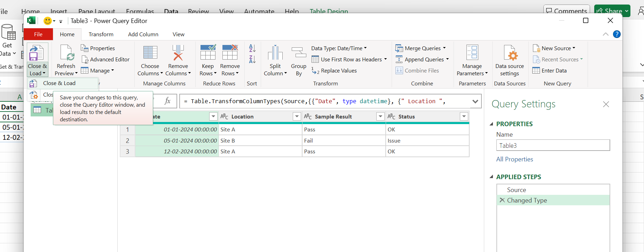Click the Remove Columns icon
Image resolution: width=644 pixels, height=252 pixels.
(x=178, y=53)
